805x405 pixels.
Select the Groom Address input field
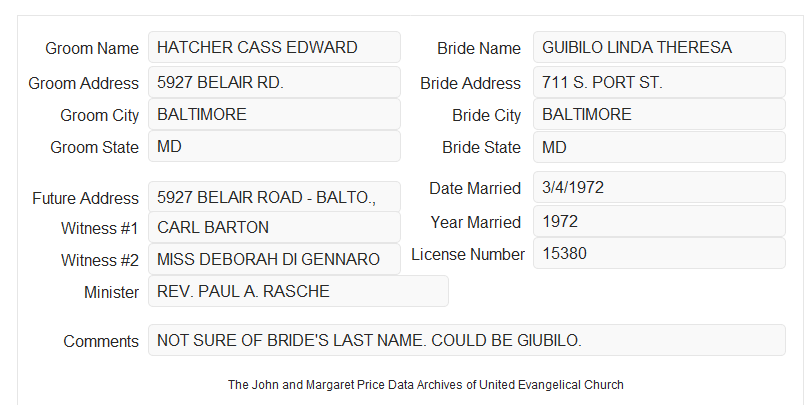coord(274,82)
